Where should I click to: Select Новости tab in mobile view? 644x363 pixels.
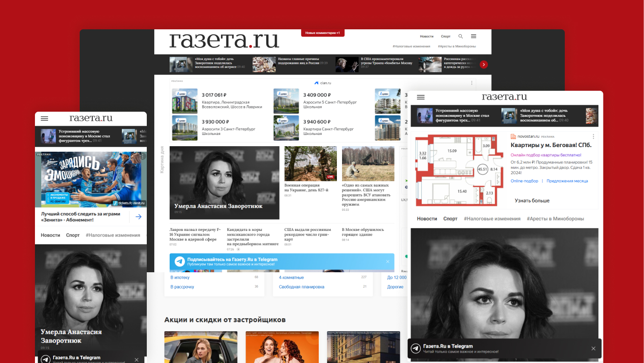pyautogui.click(x=50, y=235)
